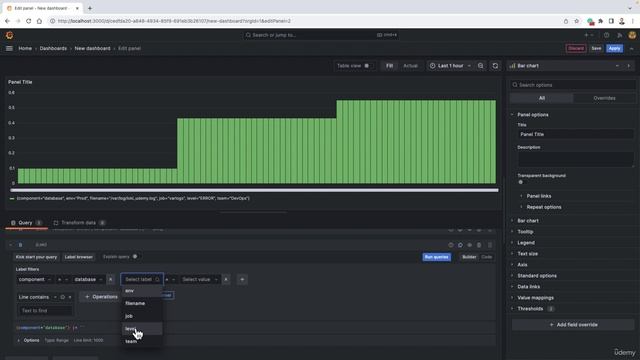
Task: Click the drag handle icon on query B row
Action: [490, 245]
